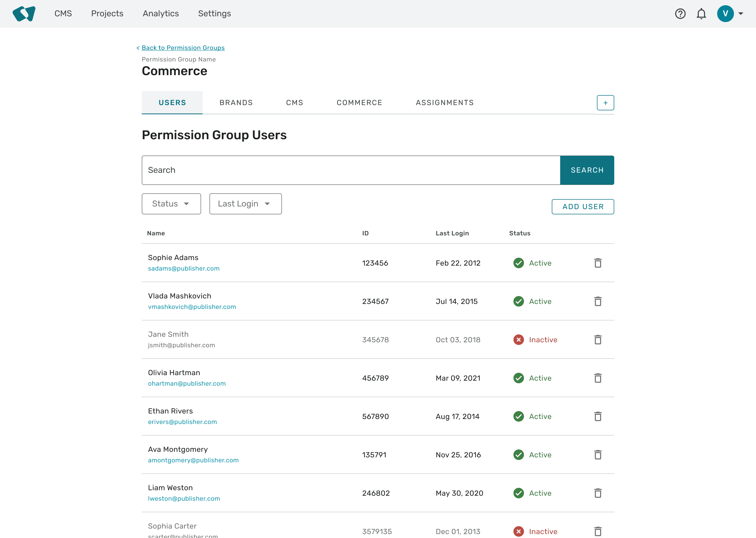Click the Add User button

pyautogui.click(x=582, y=207)
